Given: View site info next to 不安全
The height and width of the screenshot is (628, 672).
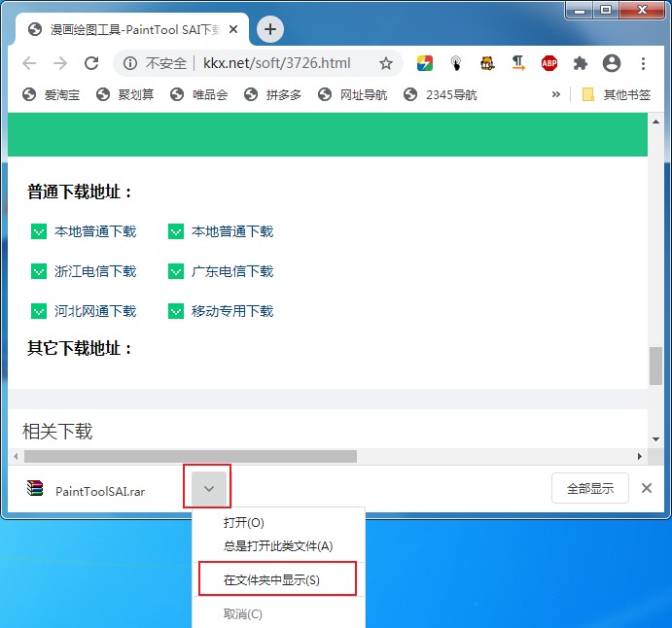Looking at the screenshot, I should [x=130, y=63].
